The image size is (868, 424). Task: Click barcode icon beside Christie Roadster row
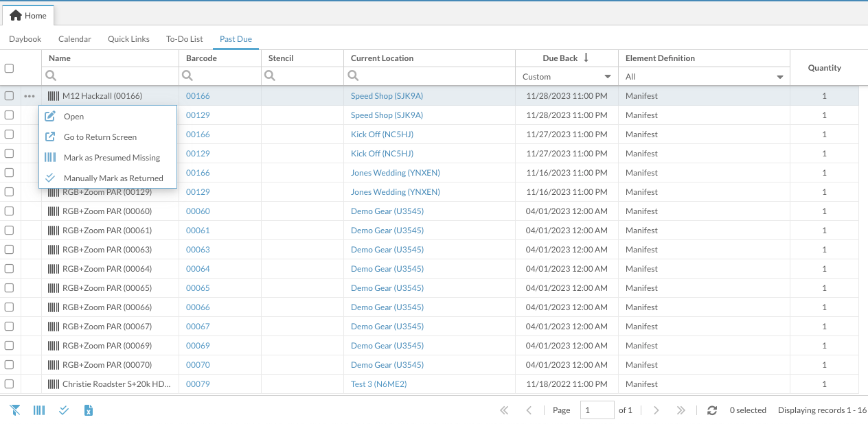54,384
